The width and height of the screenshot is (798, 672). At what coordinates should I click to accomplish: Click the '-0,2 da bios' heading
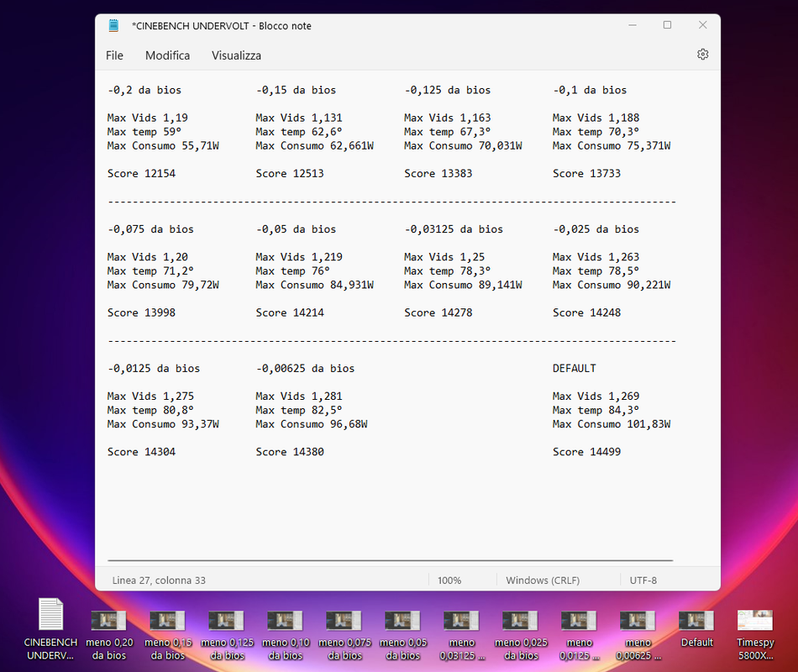(144, 90)
